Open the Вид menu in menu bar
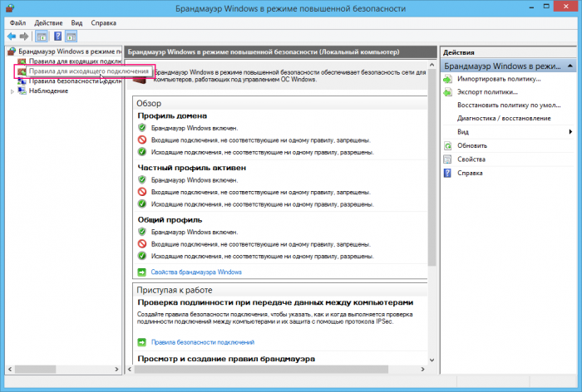This screenshot has width=582, height=392. 76,23
